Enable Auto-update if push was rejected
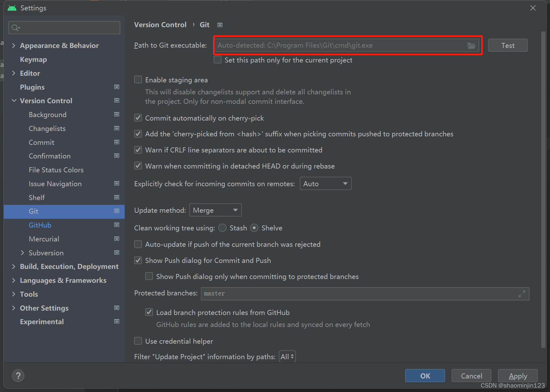The width and height of the screenshot is (550, 392). click(x=138, y=244)
